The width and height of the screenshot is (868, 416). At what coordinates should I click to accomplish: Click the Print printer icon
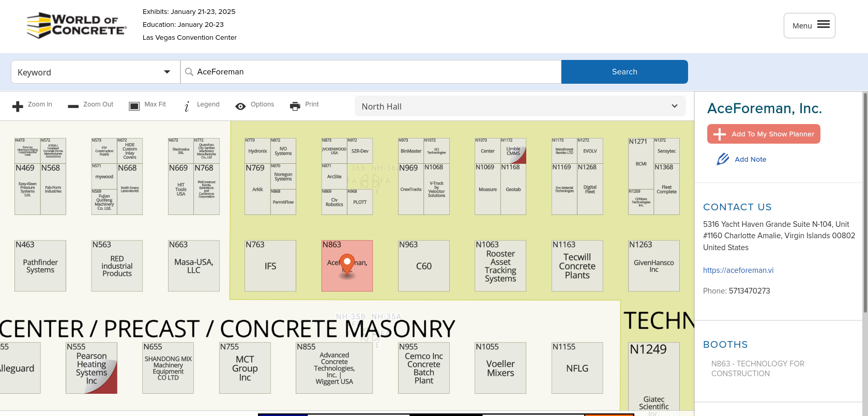pyautogui.click(x=295, y=106)
